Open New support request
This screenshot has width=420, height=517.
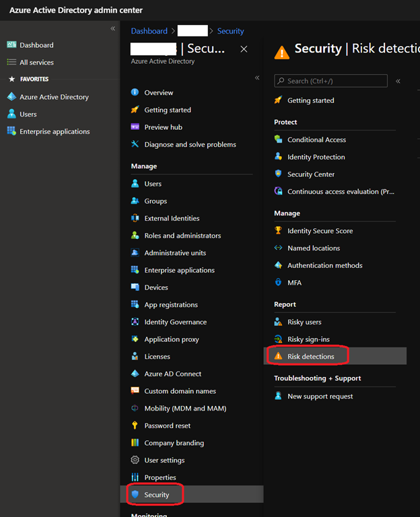320,397
